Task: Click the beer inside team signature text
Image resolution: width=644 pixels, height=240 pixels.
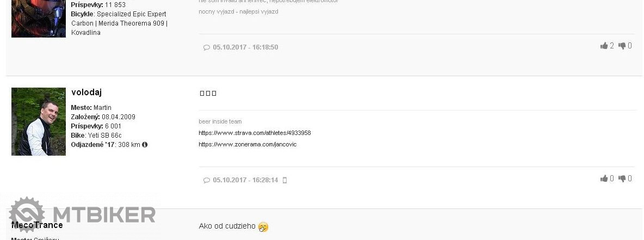Action: 220,122
